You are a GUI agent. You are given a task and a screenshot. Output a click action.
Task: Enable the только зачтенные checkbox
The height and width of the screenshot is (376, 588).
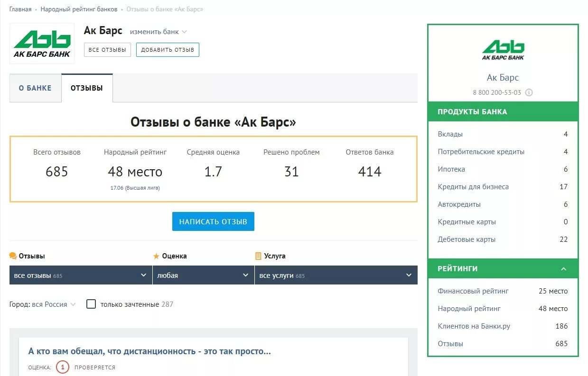(91, 304)
